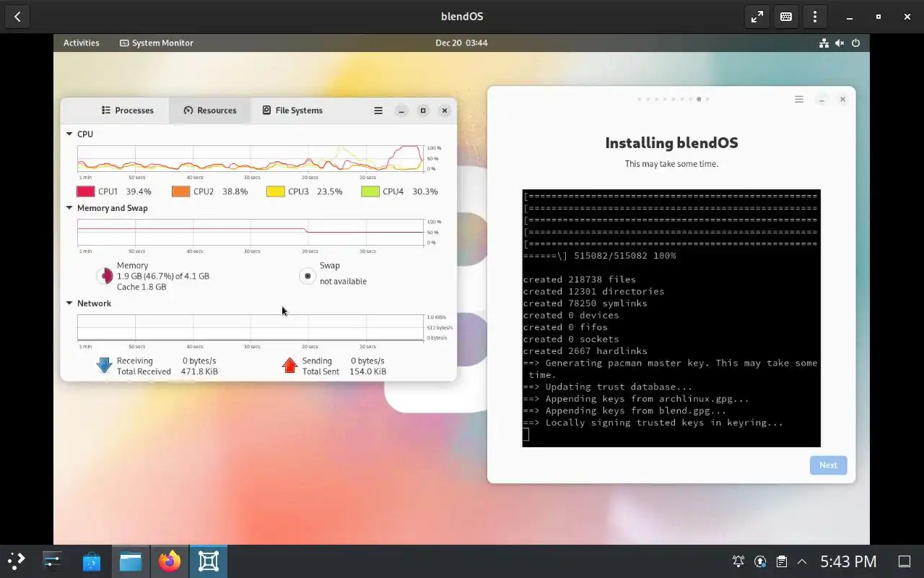Open the power icon menu in top bar
This screenshot has width=924, height=578.
855,43
